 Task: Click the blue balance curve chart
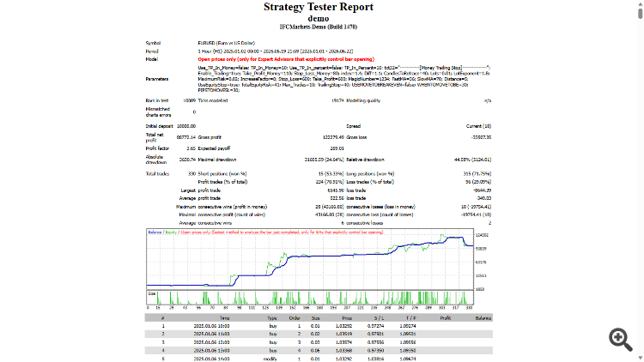click(x=310, y=259)
